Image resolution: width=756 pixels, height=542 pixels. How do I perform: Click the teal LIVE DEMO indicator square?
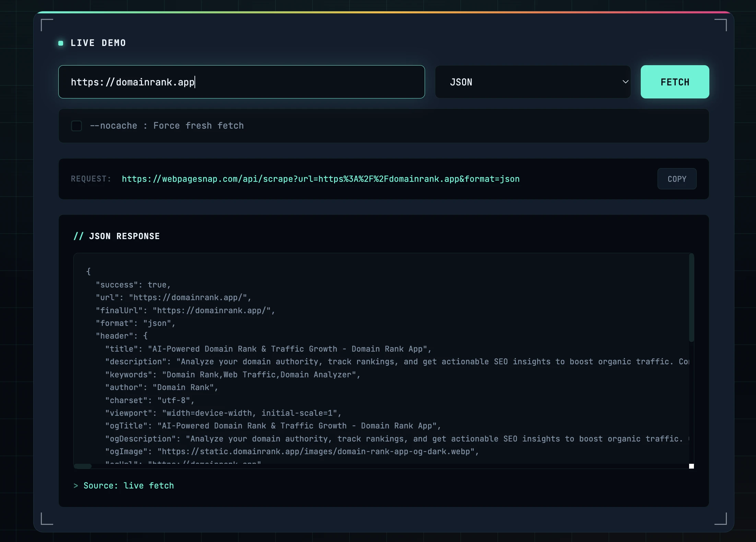(61, 43)
